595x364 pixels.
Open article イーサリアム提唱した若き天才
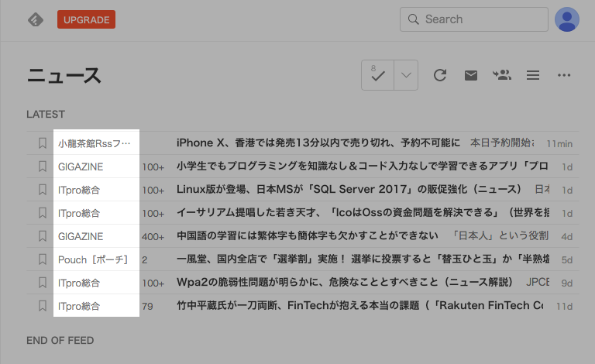point(363,213)
